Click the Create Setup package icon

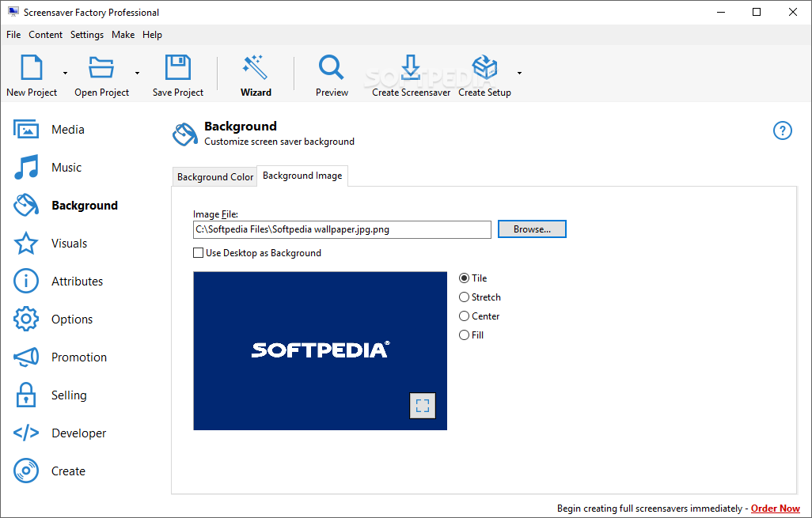[484, 67]
